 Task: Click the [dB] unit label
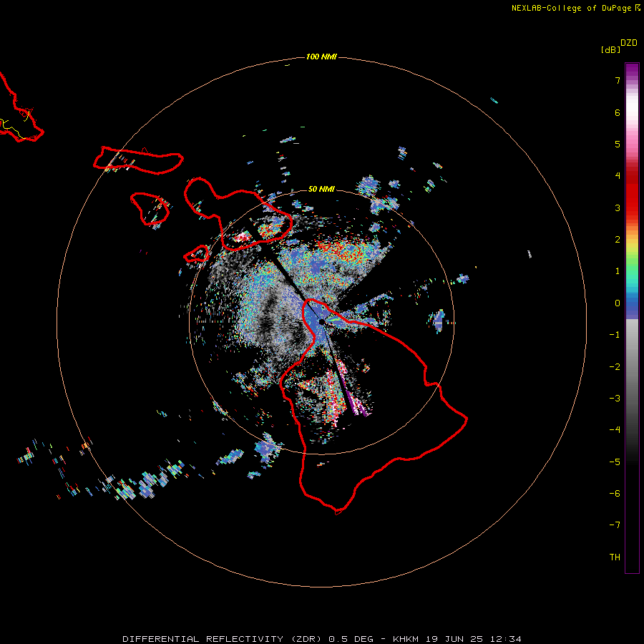pos(611,49)
